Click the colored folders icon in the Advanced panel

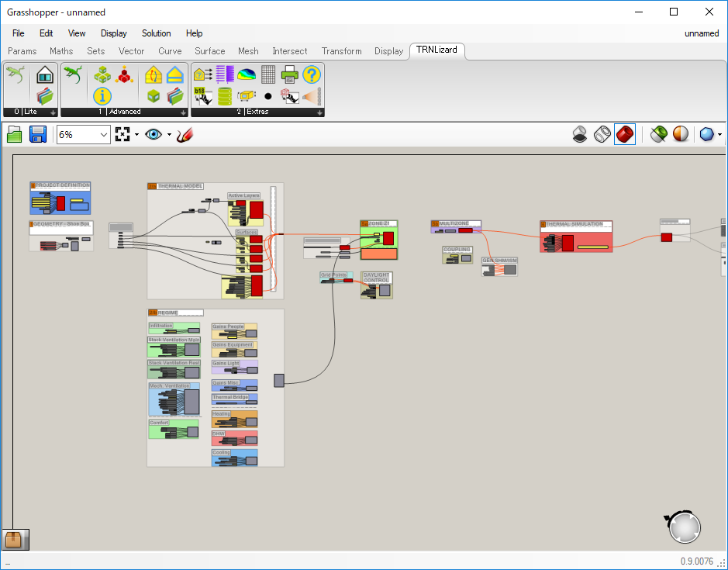point(175,96)
